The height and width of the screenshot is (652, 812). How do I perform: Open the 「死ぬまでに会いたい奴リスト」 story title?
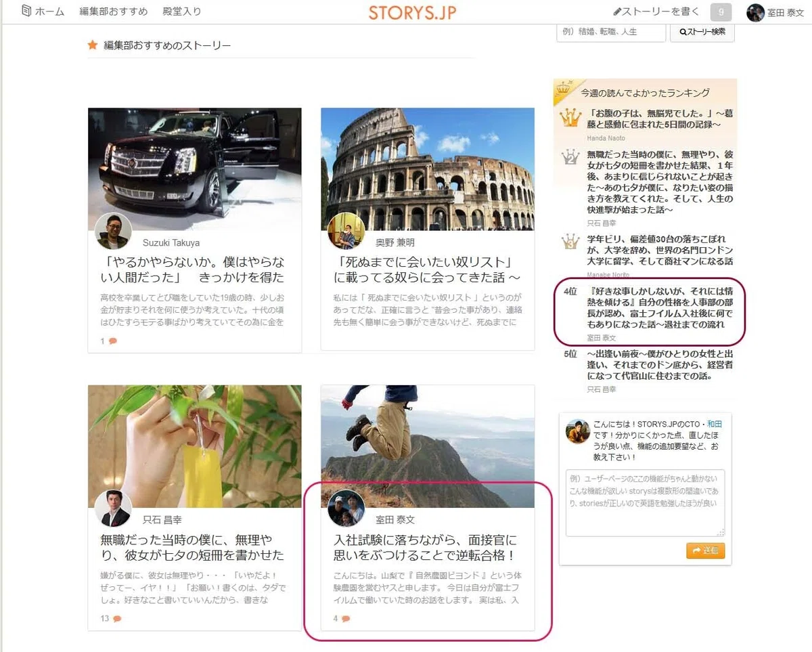pyautogui.click(x=427, y=269)
